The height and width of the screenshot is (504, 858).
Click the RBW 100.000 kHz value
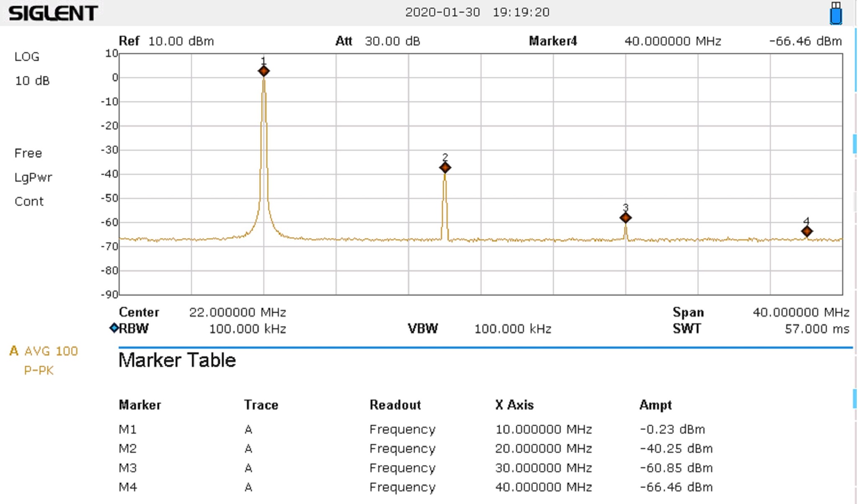(248, 329)
